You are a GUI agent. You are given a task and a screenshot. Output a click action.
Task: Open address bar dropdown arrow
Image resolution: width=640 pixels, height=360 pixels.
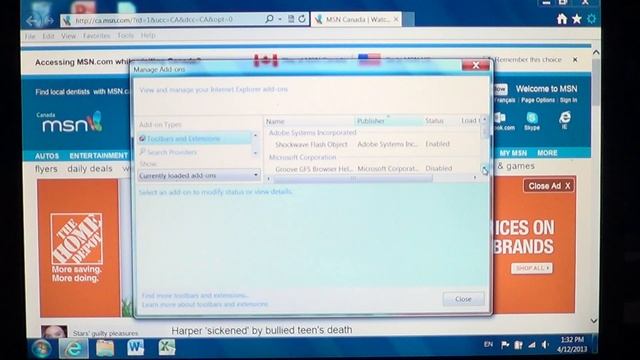tap(280, 19)
